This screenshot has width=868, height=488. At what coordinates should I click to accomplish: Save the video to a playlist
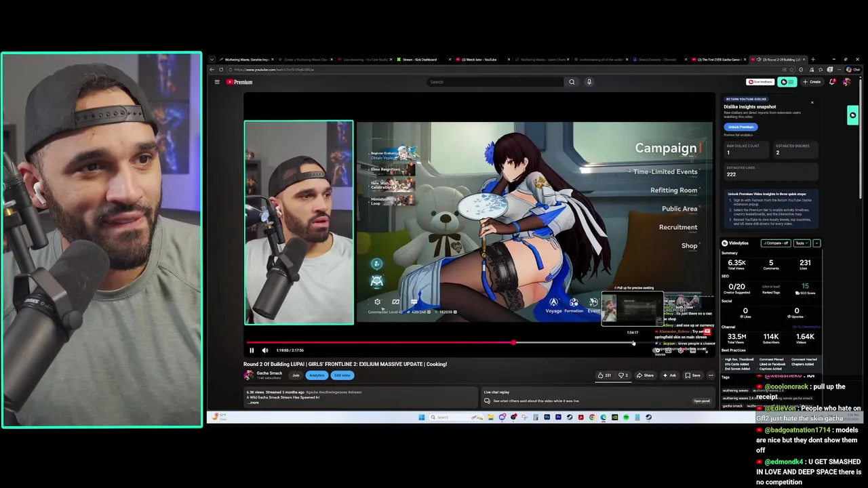[692, 375]
